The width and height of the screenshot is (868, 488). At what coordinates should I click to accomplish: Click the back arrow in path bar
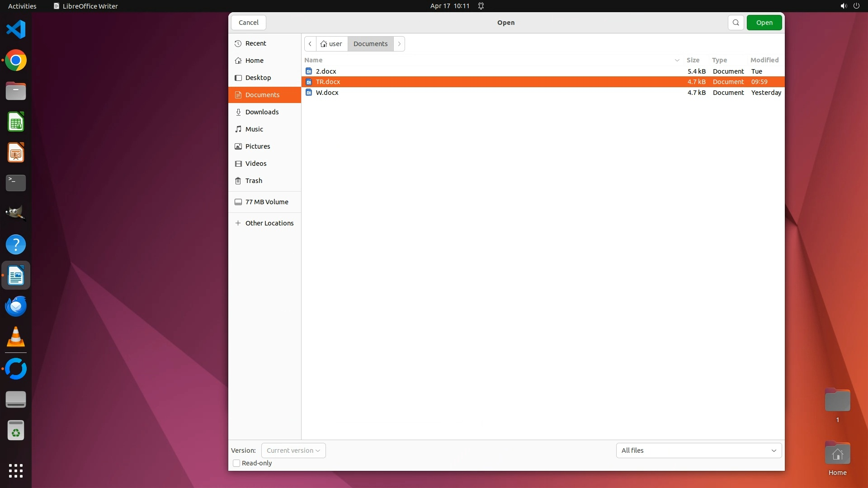click(x=310, y=44)
